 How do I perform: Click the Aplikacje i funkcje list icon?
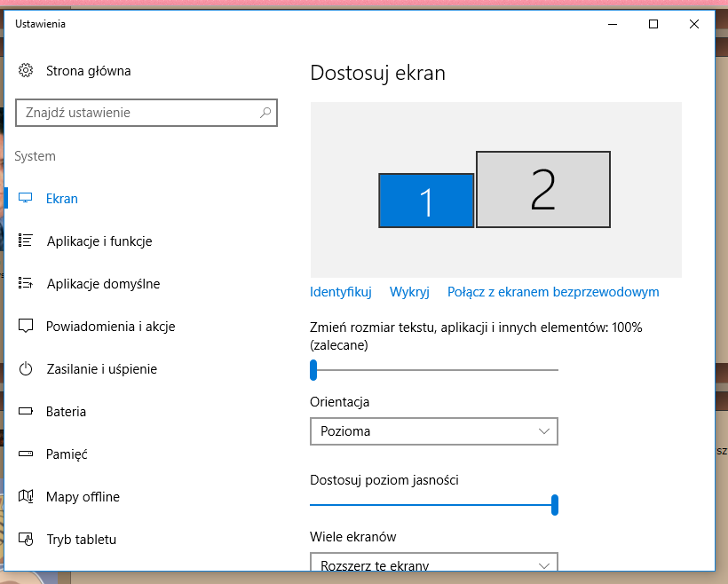pyautogui.click(x=26, y=241)
